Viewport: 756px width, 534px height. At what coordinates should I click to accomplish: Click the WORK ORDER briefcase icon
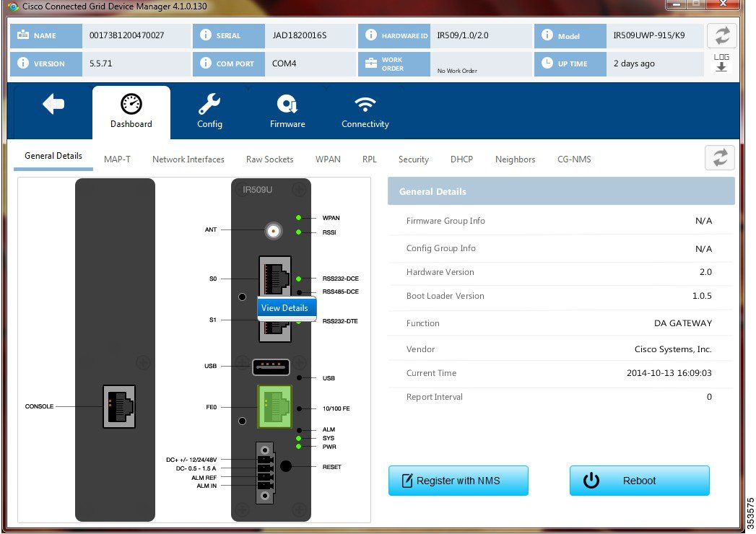pyautogui.click(x=370, y=63)
